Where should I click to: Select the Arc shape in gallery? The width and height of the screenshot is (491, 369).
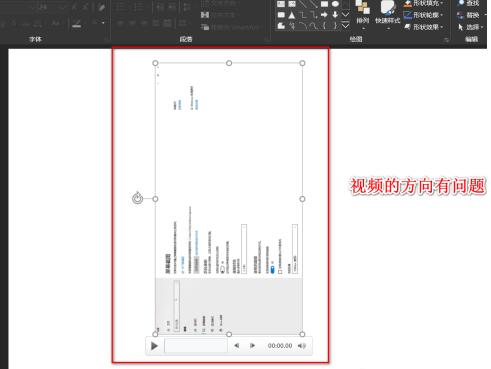[303, 26]
